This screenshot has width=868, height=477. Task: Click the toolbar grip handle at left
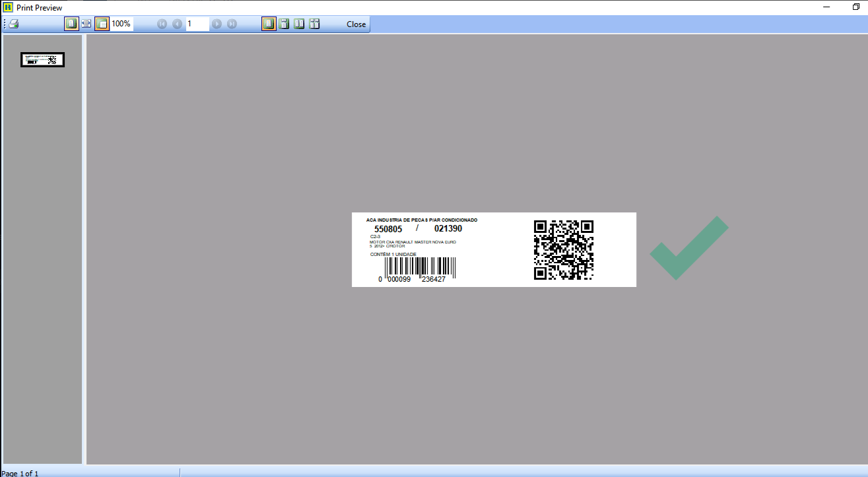pos(5,24)
